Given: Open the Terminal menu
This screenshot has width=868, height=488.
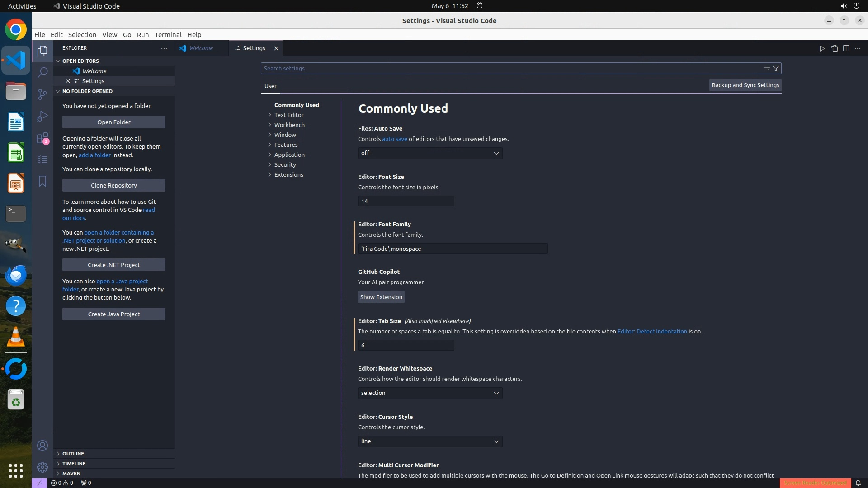Looking at the screenshot, I should pos(168,35).
